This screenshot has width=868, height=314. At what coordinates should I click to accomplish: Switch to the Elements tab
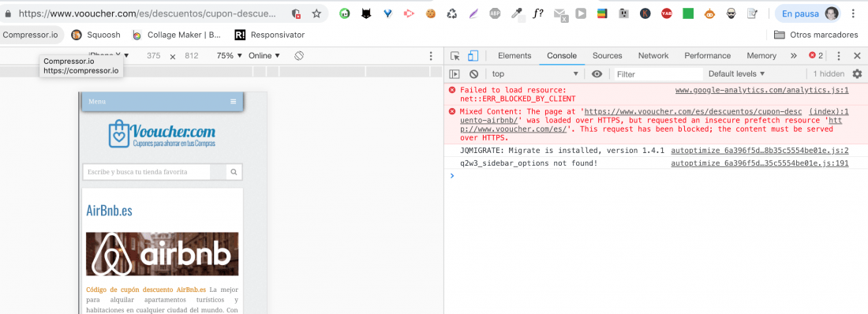tap(514, 56)
